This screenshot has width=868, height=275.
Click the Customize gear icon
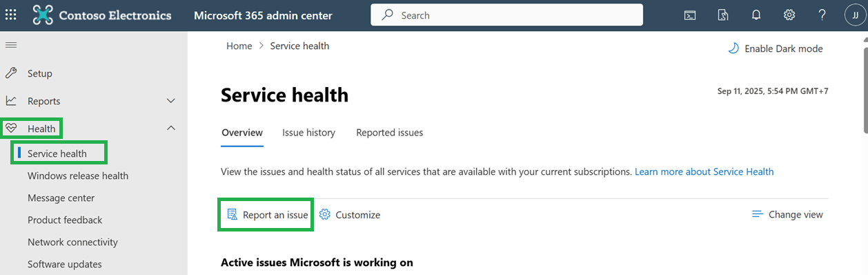pyautogui.click(x=325, y=215)
